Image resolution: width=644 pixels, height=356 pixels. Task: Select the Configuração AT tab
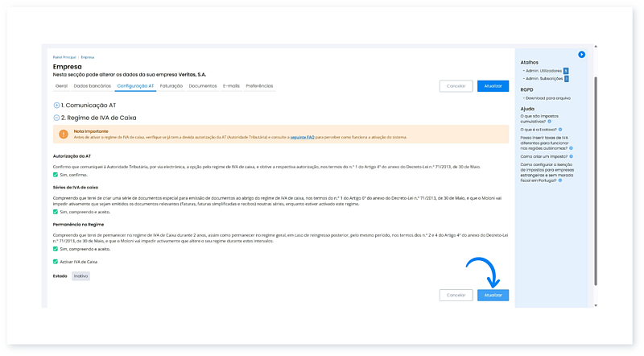pyautogui.click(x=135, y=86)
